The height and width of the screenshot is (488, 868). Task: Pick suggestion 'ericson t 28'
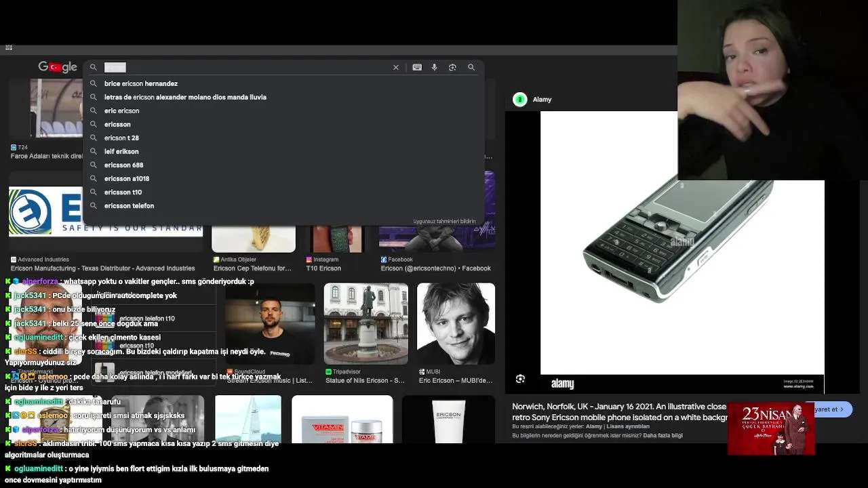[x=121, y=138]
